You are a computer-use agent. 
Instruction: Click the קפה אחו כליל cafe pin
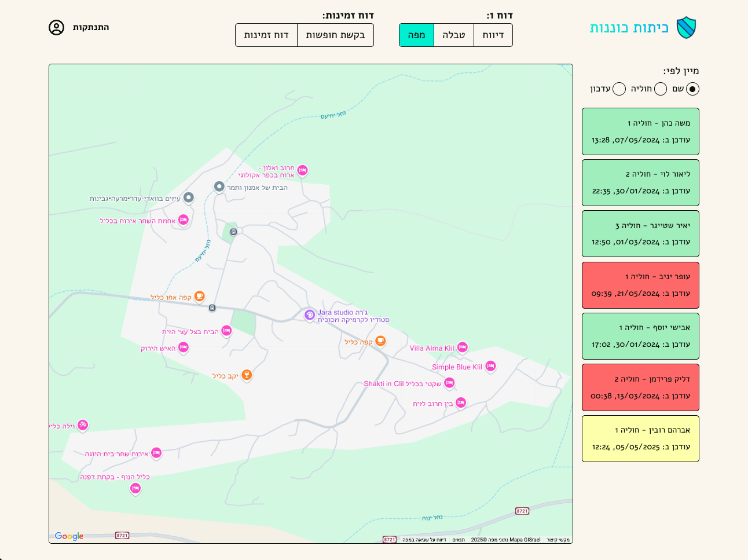(x=199, y=297)
